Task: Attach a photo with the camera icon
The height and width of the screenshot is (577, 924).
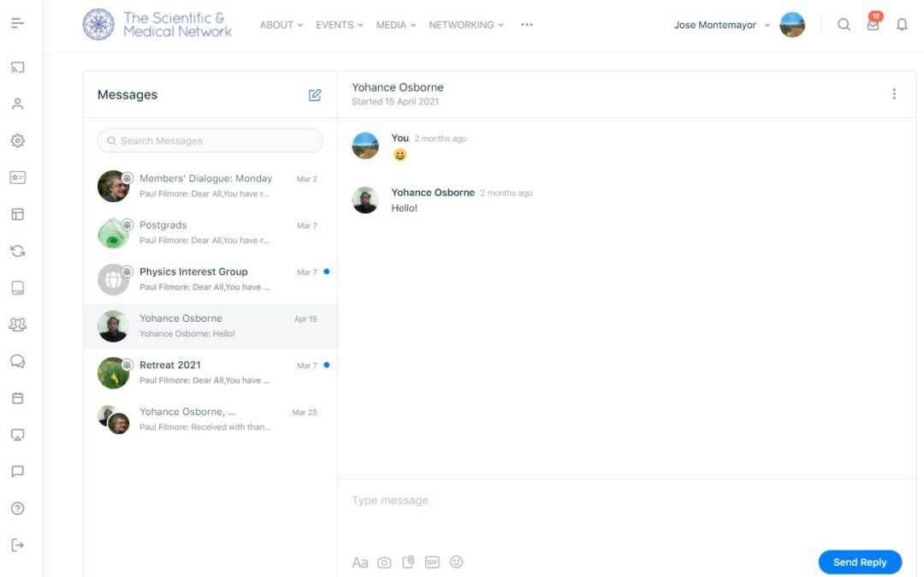Action: pos(384,562)
